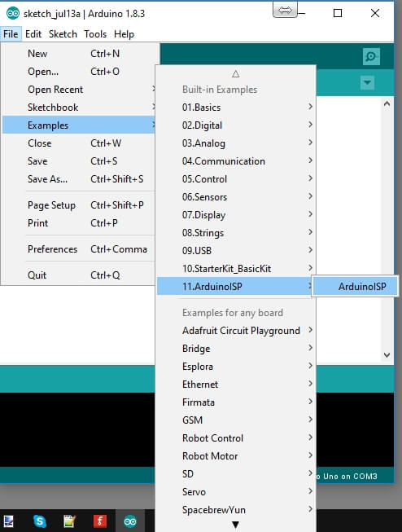Expand the 04.Communication submenu
402x532 pixels.
pyautogui.click(x=236, y=161)
